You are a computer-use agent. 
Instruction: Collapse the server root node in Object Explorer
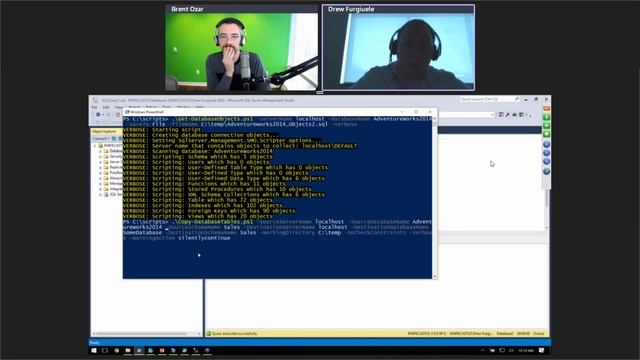95,145
